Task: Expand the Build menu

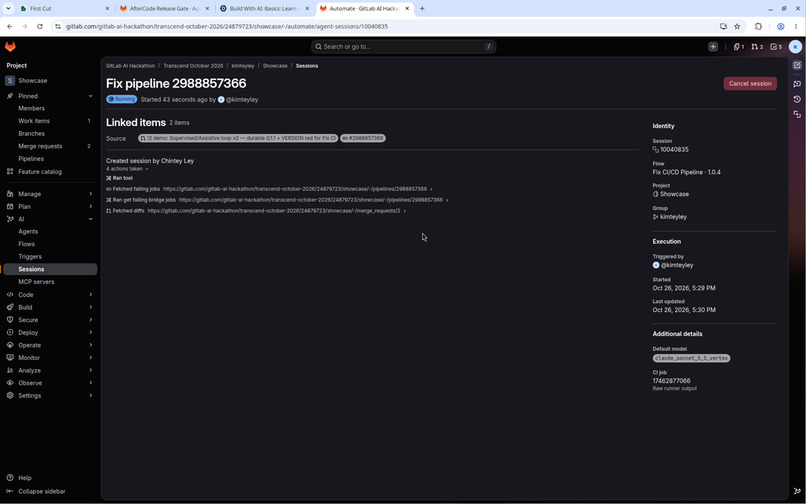Action: pos(90,308)
